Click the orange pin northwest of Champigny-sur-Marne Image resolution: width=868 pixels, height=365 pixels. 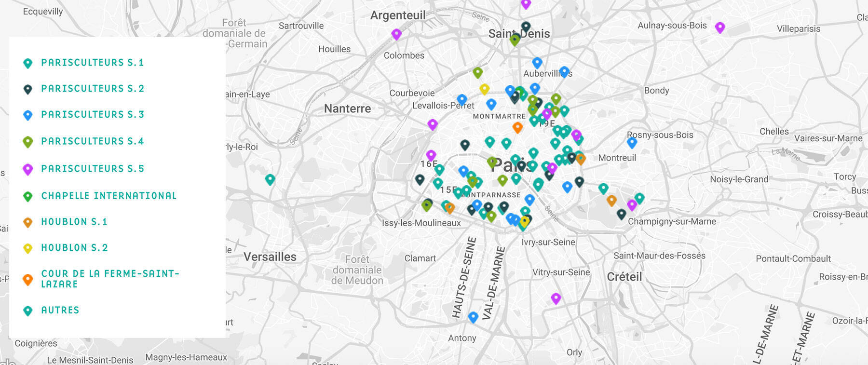(x=611, y=200)
